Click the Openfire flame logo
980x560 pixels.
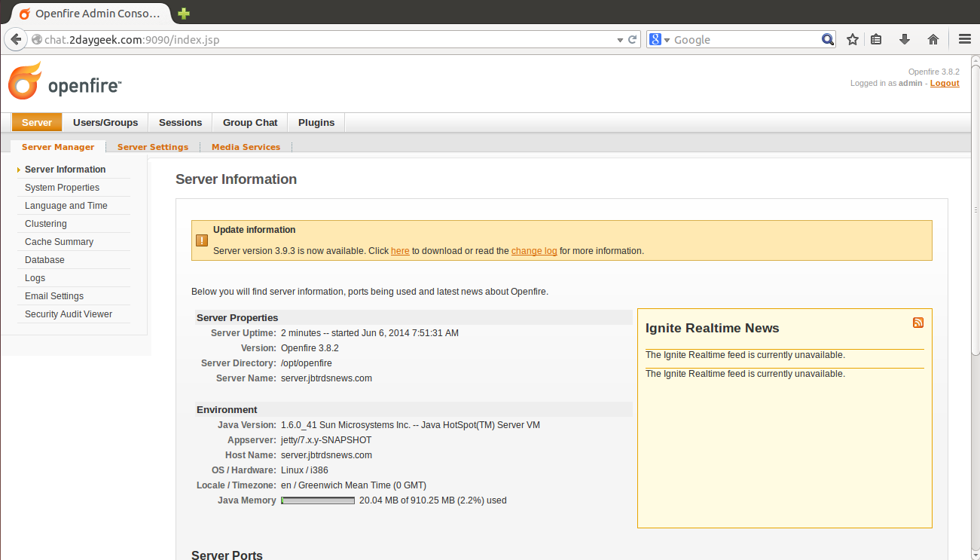pos(25,81)
